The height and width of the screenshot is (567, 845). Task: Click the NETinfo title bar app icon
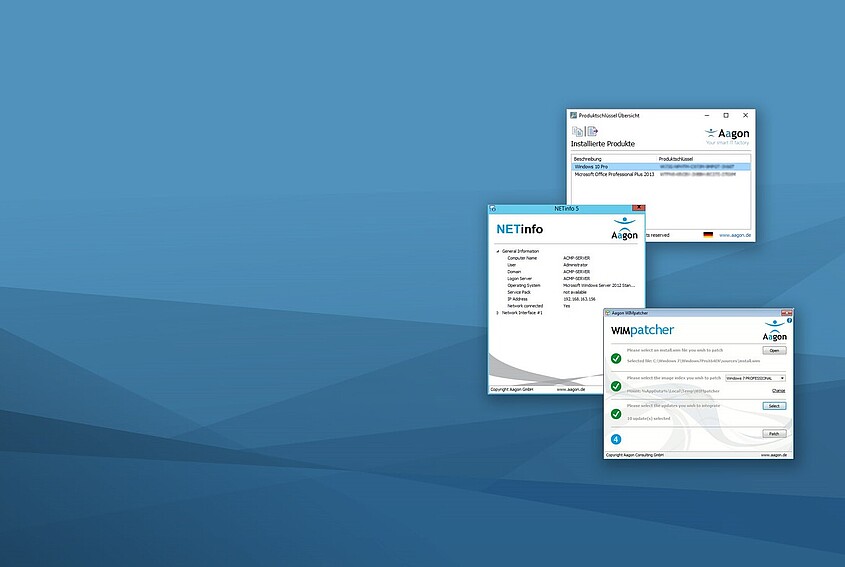click(493, 209)
